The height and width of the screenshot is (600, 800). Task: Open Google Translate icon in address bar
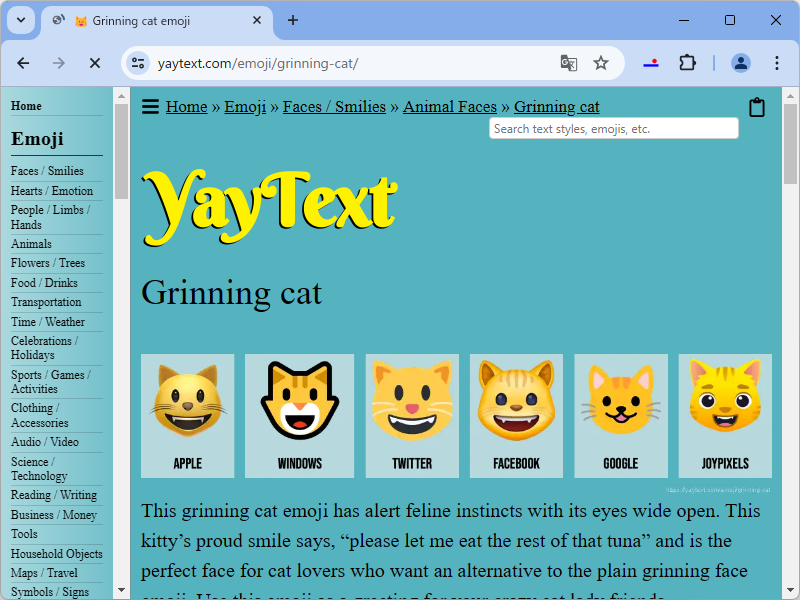click(x=569, y=62)
